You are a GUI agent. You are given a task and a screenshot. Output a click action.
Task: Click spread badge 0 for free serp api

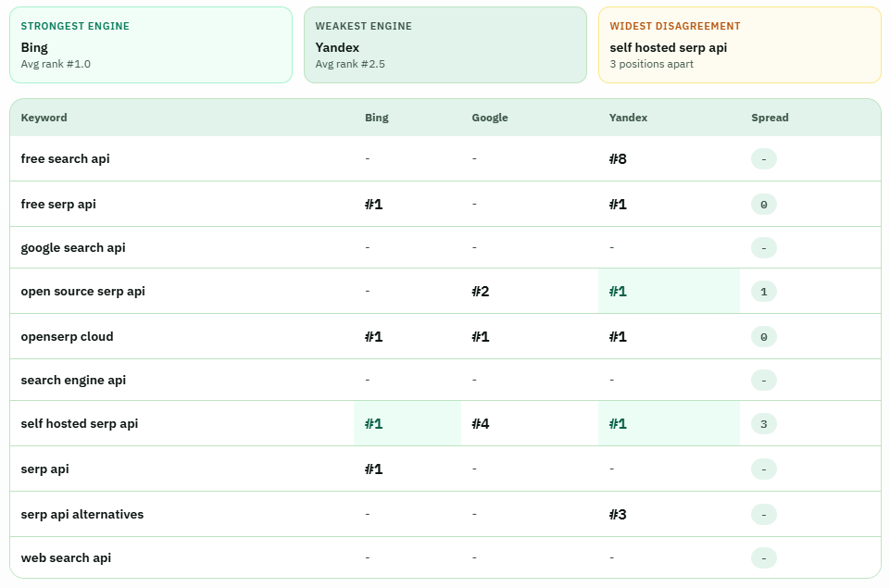[763, 205]
